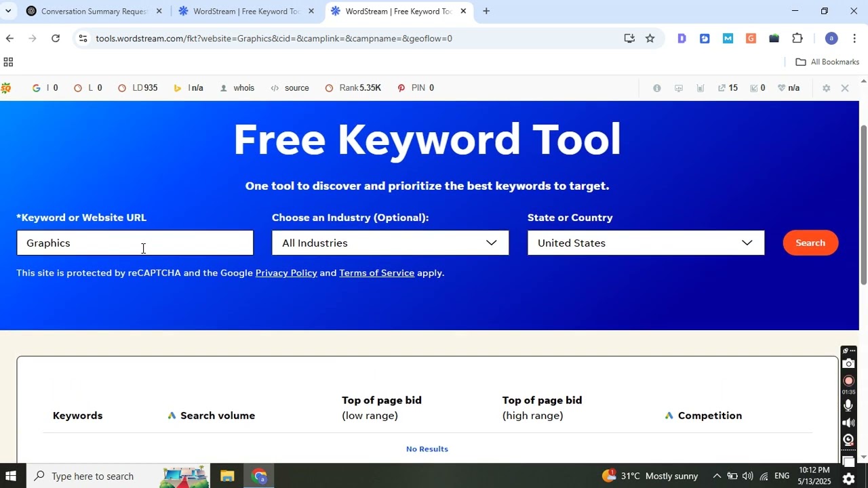
Task: Stop recording with the red record button
Action: (848, 381)
